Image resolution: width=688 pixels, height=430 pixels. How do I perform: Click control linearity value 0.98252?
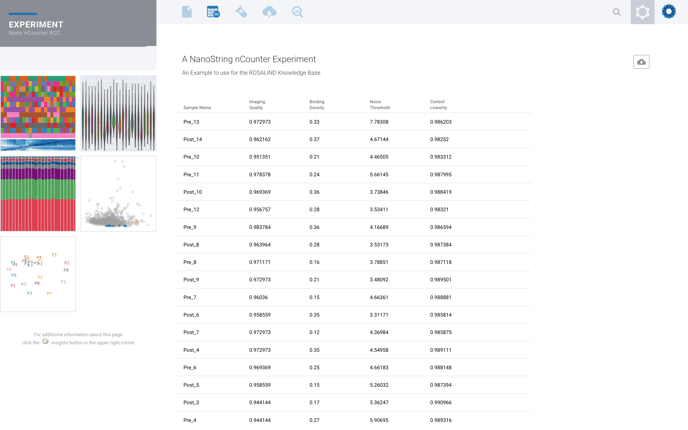tap(439, 139)
